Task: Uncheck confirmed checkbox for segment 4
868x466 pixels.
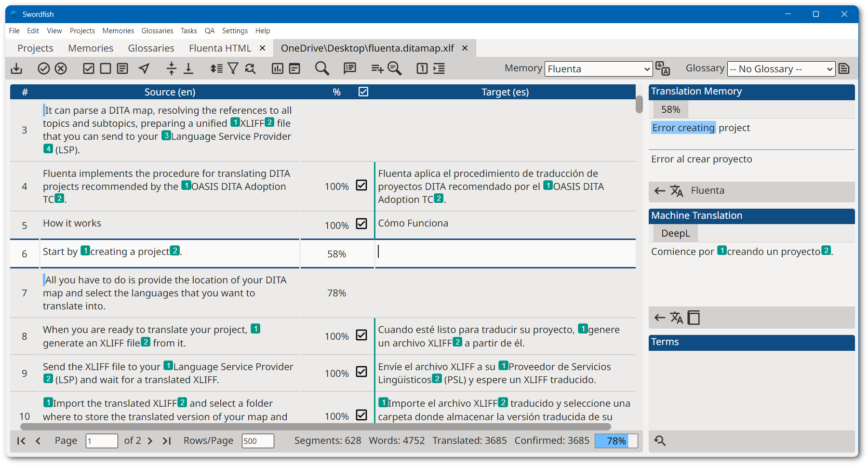Action: pos(361,185)
